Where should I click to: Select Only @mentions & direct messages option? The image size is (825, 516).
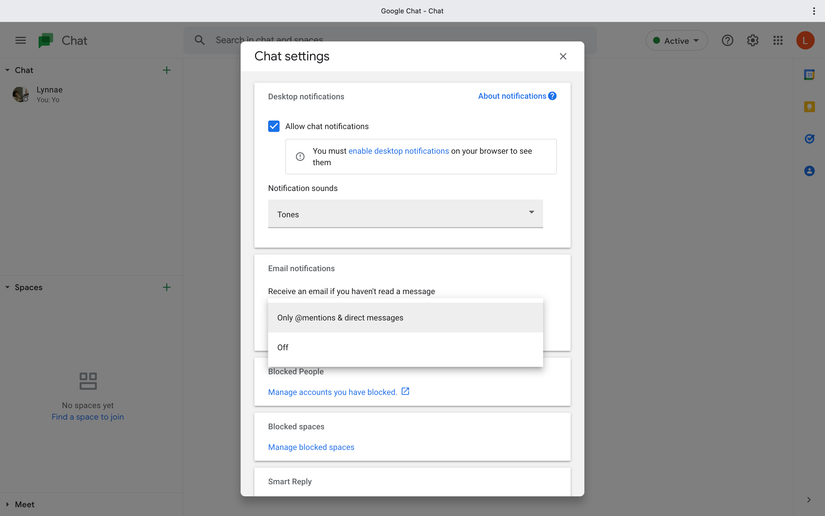pyautogui.click(x=405, y=318)
